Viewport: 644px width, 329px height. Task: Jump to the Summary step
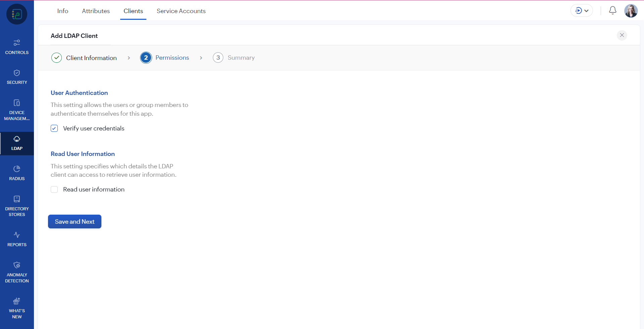click(234, 58)
